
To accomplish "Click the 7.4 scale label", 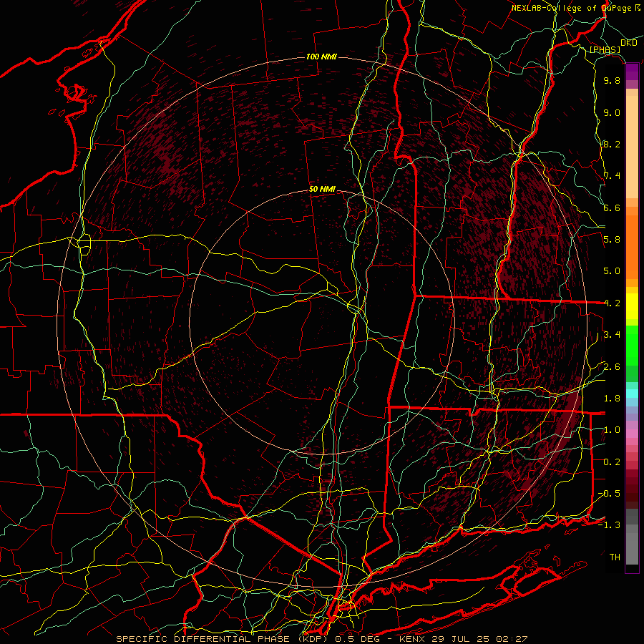I will (x=612, y=176).
